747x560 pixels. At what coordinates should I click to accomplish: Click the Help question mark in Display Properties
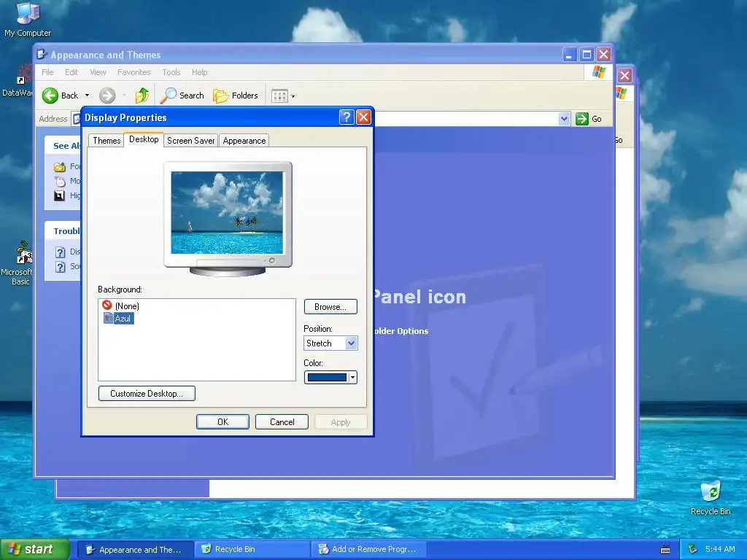tap(347, 117)
